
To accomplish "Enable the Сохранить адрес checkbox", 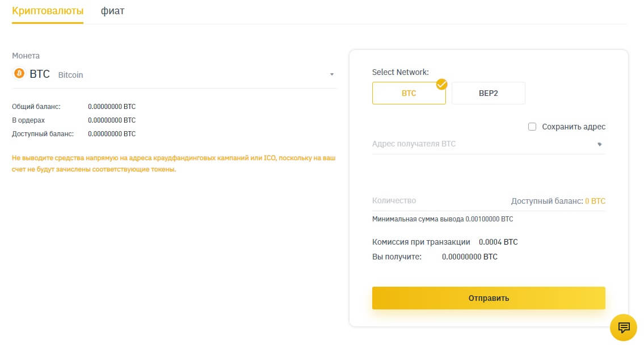I will click(532, 127).
